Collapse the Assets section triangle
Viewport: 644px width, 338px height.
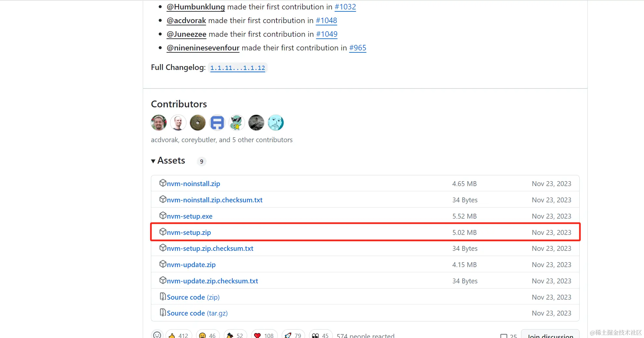153,161
